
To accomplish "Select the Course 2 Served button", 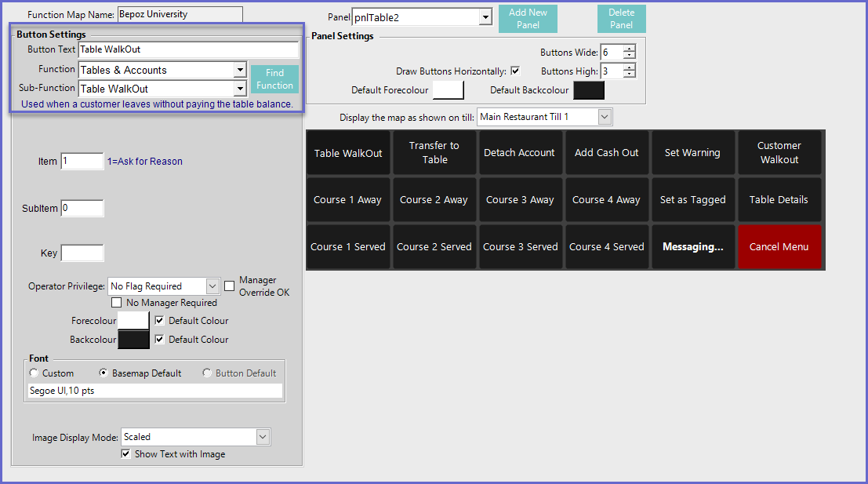I will tap(434, 247).
